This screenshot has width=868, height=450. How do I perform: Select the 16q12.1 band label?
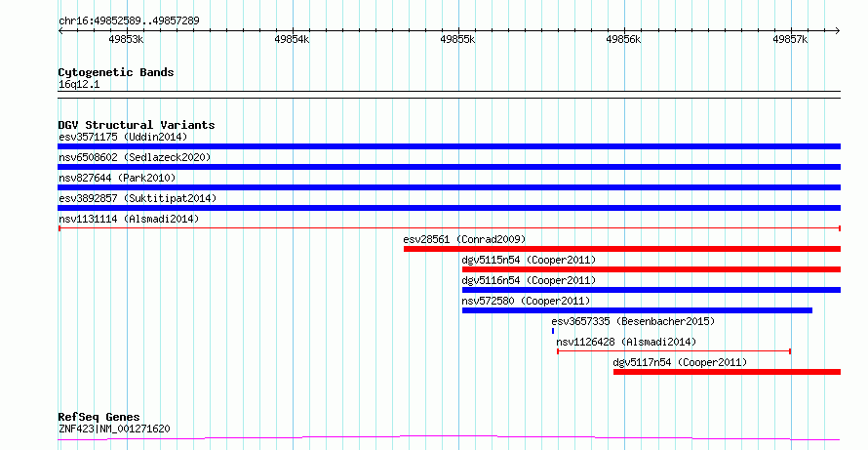click(79, 85)
